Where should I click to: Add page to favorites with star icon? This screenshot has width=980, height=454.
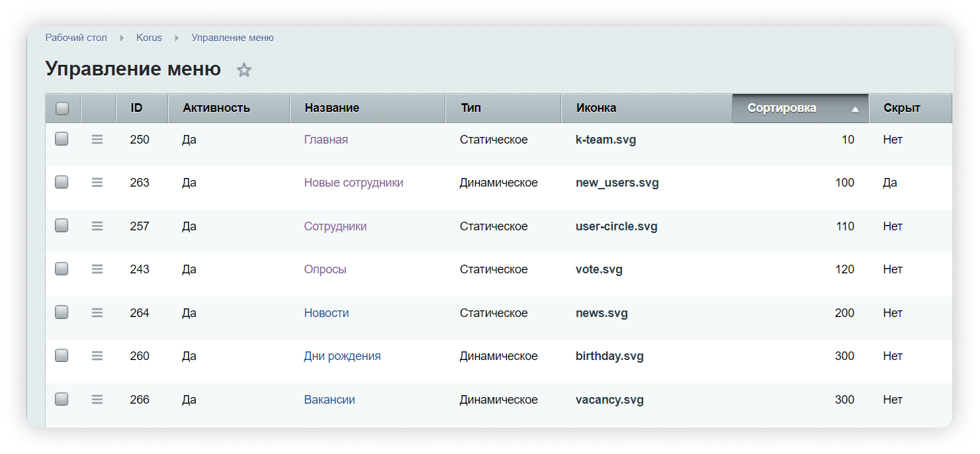coord(244,70)
